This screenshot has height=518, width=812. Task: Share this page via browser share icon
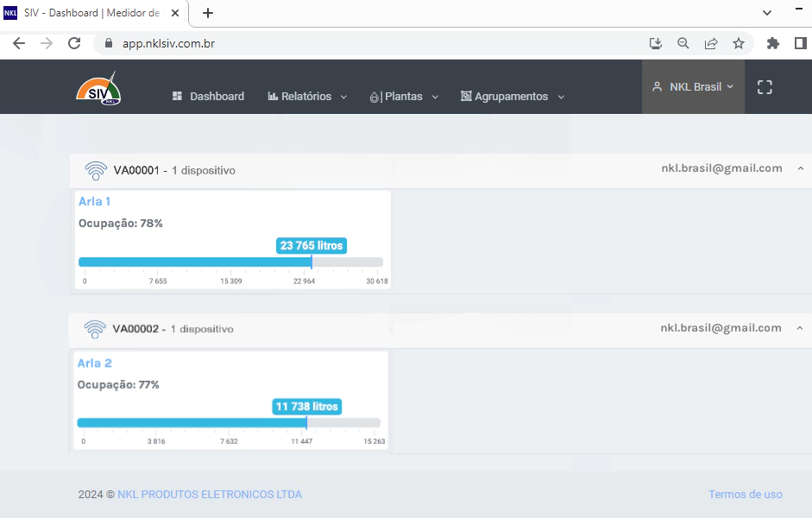[x=711, y=43]
